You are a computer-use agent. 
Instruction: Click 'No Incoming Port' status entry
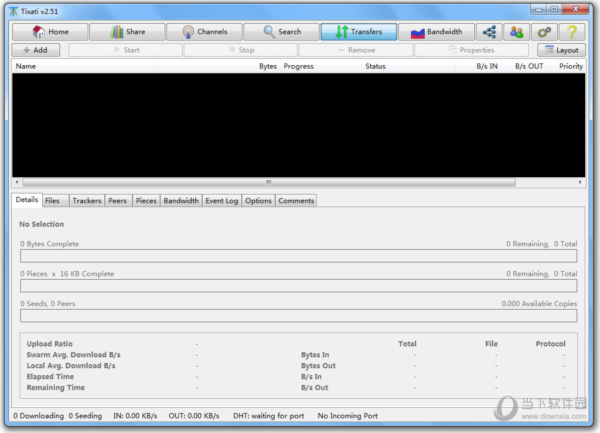tap(347, 416)
